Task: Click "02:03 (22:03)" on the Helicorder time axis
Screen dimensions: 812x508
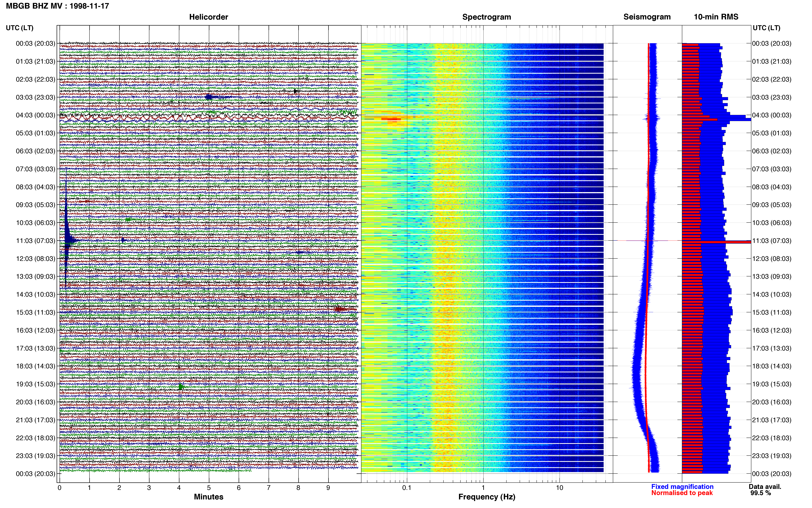Action: (x=36, y=79)
